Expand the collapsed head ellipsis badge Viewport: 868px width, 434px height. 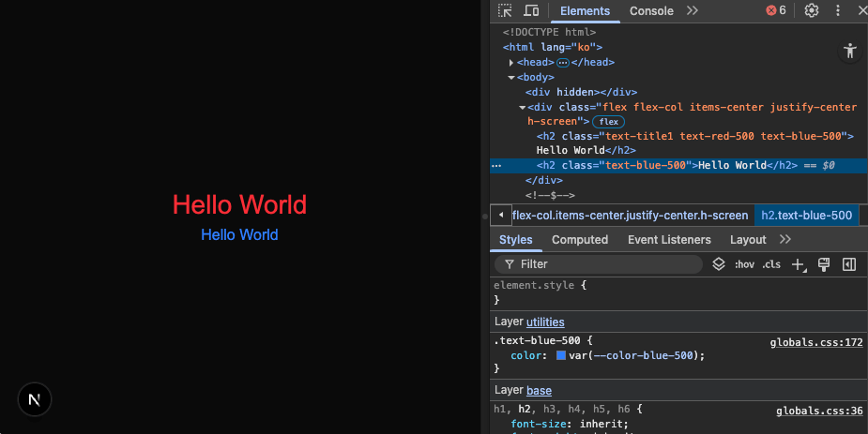[x=562, y=63]
